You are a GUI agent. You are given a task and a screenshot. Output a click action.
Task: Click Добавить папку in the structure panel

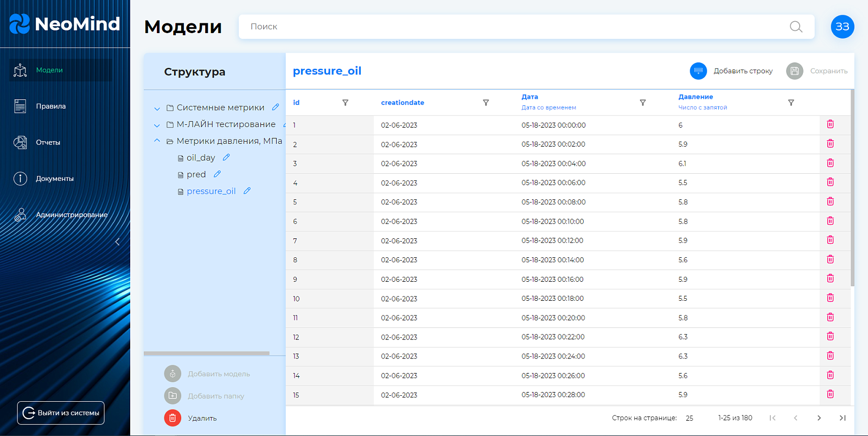coord(205,396)
